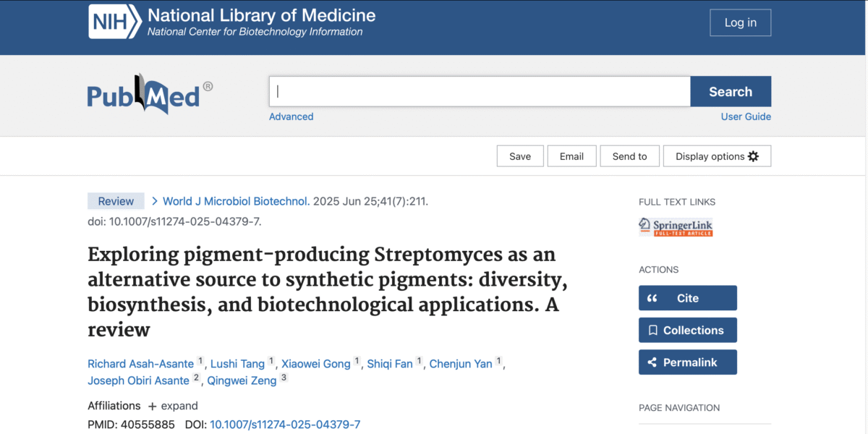Focus the PubMed search input field
Viewport: 868px width, 434px height.
pos(479,92)
